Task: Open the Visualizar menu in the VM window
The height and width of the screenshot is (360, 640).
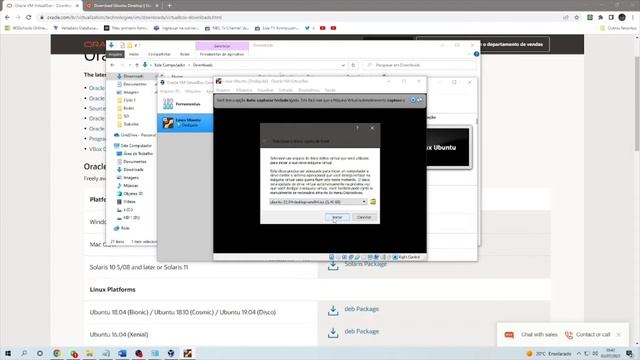Action: coord(265,90)
